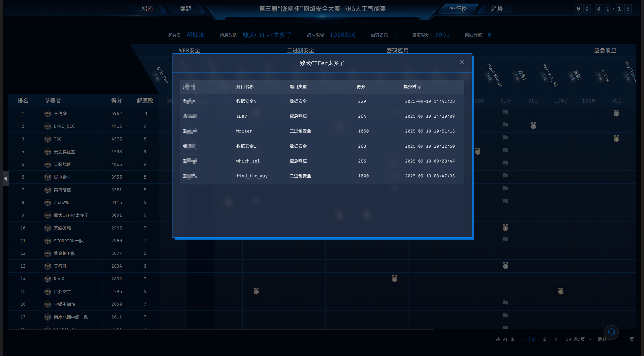Viewport: 644px width, 356px height.
Task: Click EPRI_SEC's second-place medal under 应急1
Action: click(533, 126)
